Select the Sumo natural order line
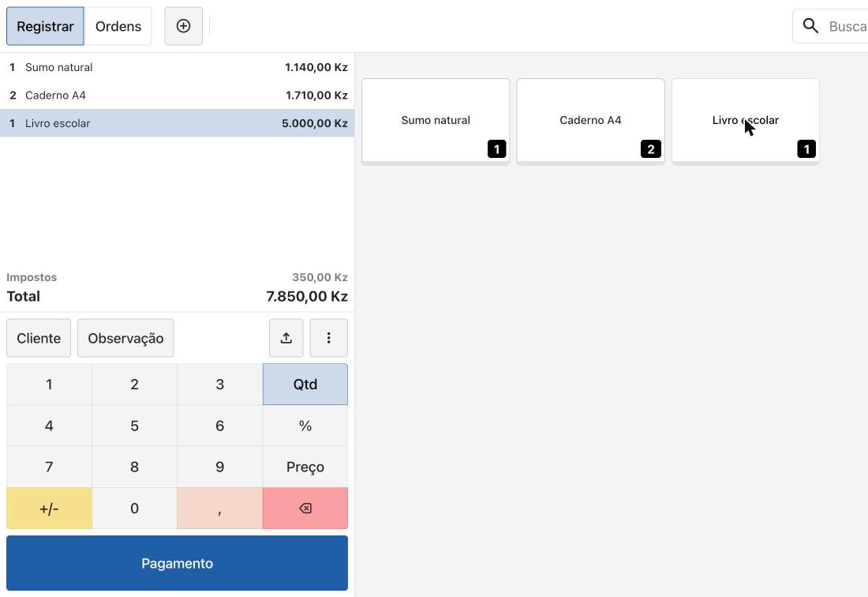The height and width of the screenshot is (597, 868). point(177,68)
